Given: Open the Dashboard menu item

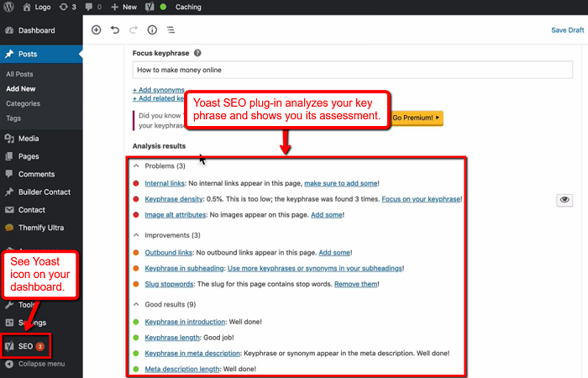Looking at the screenshot, I should (41, 30).
